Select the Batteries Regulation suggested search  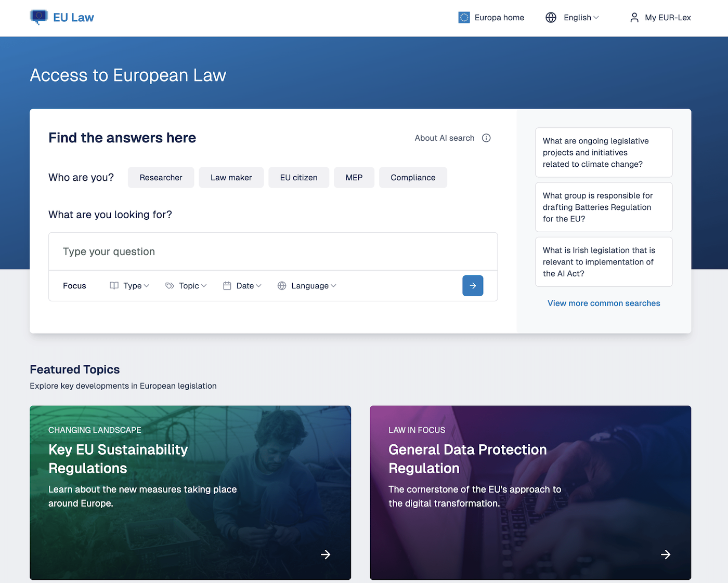coord(603,207)
